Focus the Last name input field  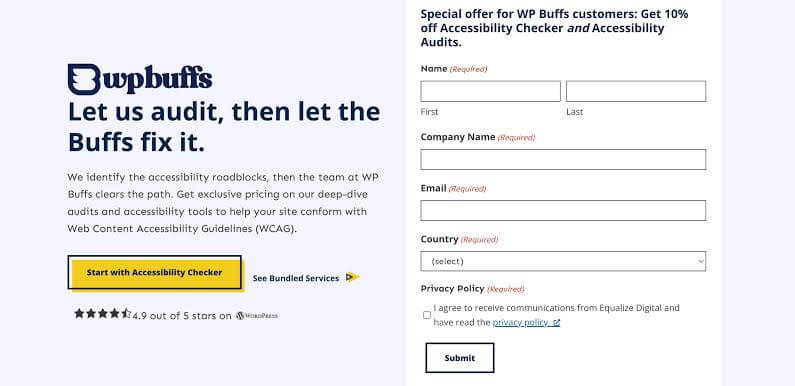[636, 91]
